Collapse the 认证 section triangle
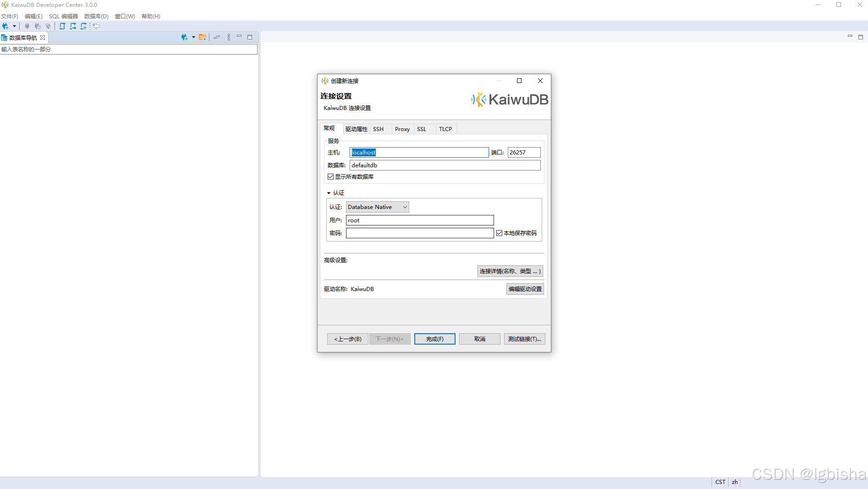Image resolution: width=868 pixels, height=489 pixels. [329, 193]
